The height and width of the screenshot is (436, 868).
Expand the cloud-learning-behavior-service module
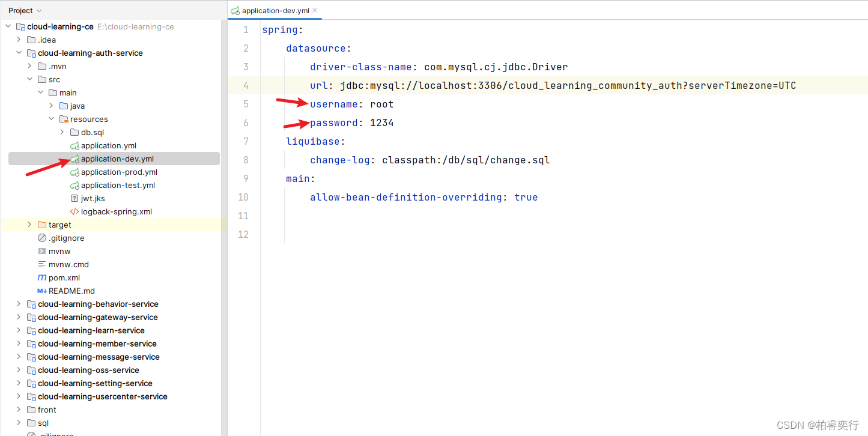pyautogui.click(x=19, y=304)
